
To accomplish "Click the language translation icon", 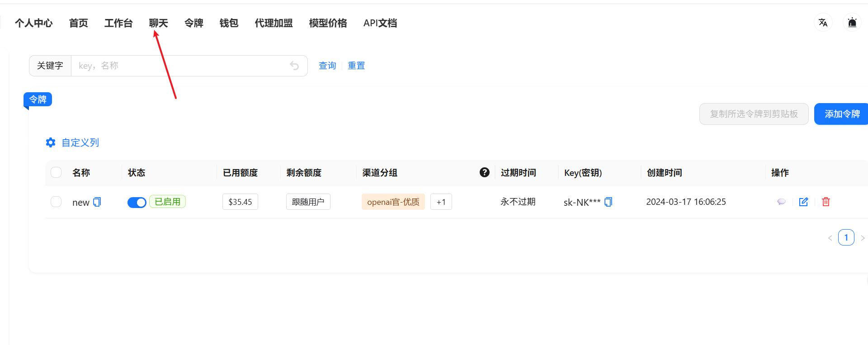I will point(823,23).
